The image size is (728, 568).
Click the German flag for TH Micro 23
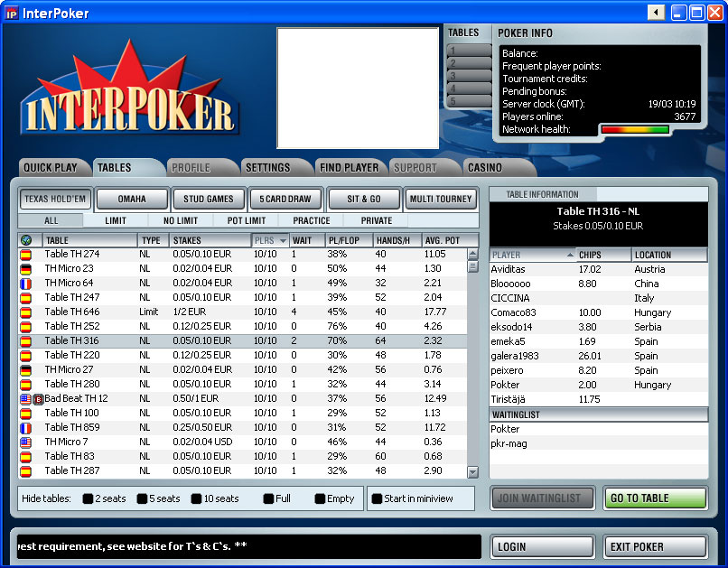point(26,269)
